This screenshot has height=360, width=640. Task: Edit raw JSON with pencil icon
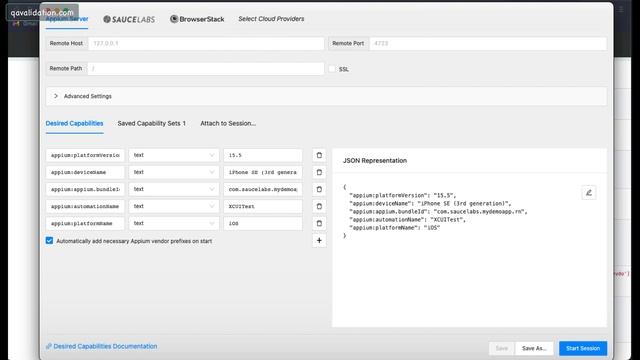pos(589,193)
